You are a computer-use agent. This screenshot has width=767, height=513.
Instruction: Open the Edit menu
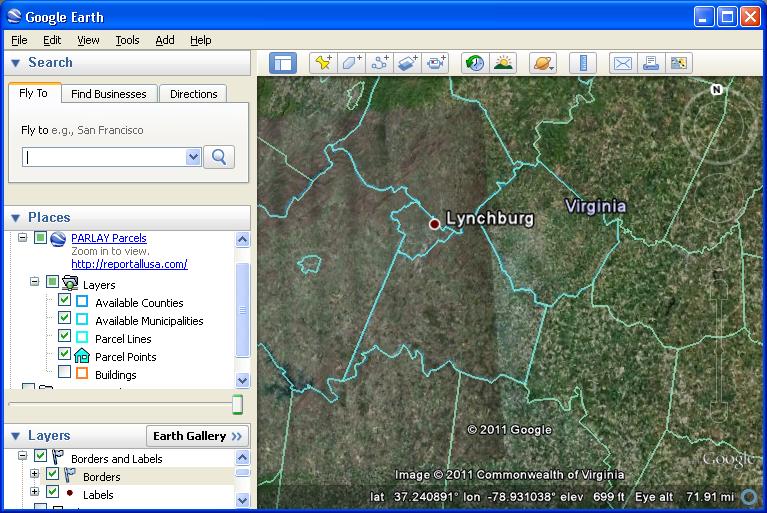pos(52,40)
